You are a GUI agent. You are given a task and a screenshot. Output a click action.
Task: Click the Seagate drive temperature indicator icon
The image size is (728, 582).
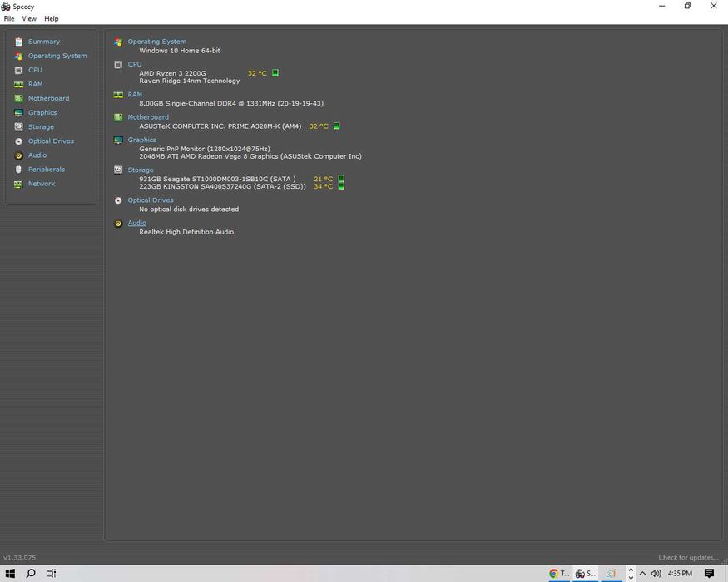(341, 179)
